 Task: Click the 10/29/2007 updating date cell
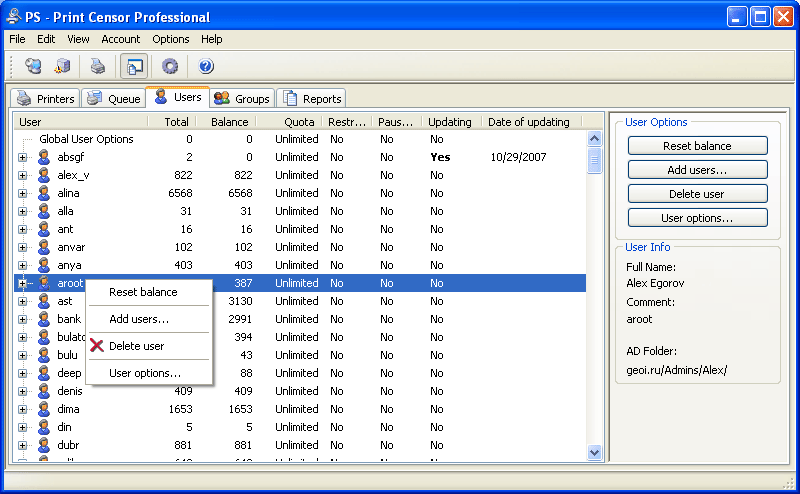518,157
